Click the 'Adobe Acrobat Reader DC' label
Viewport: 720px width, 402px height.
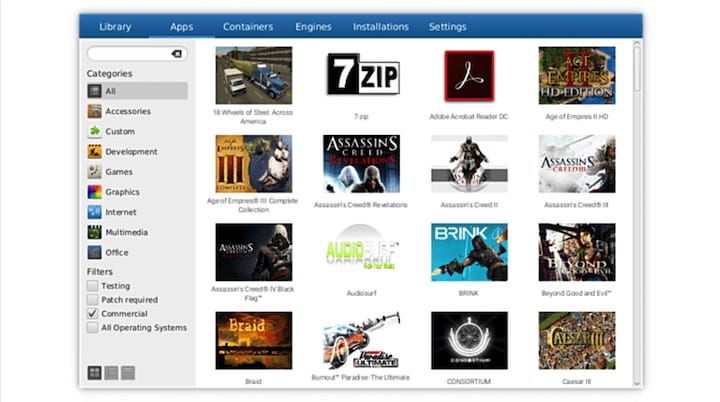click(469, 117)
